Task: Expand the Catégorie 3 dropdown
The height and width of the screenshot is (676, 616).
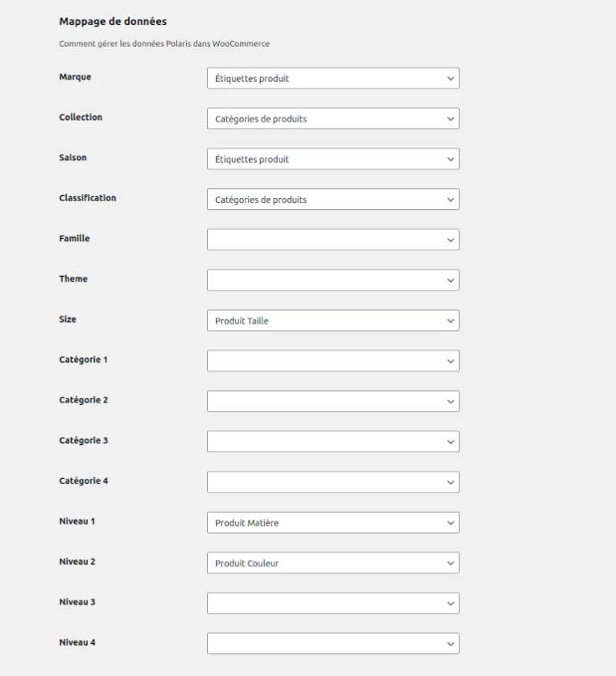Action: click(x=333, y=442)
